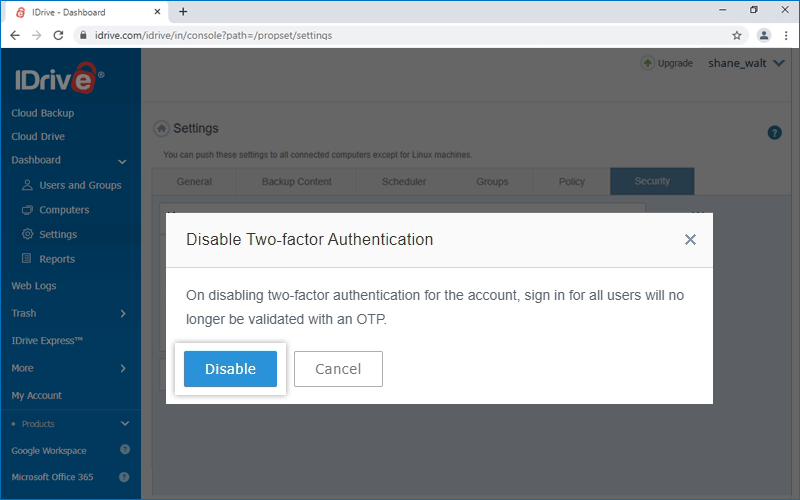800x500 pixels.
Task: Click the browser address bar
Action: click(x=400, y=35)
